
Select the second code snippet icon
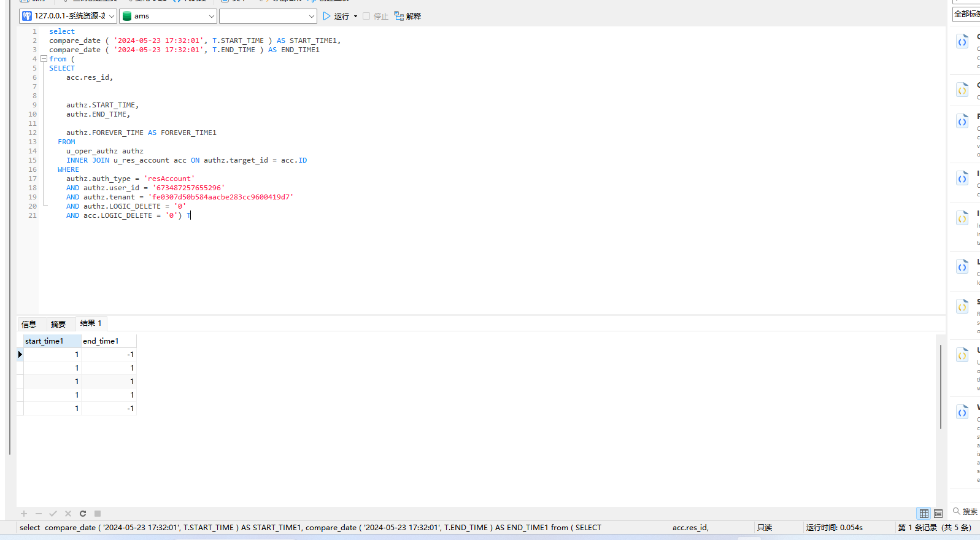click(962, 90)
